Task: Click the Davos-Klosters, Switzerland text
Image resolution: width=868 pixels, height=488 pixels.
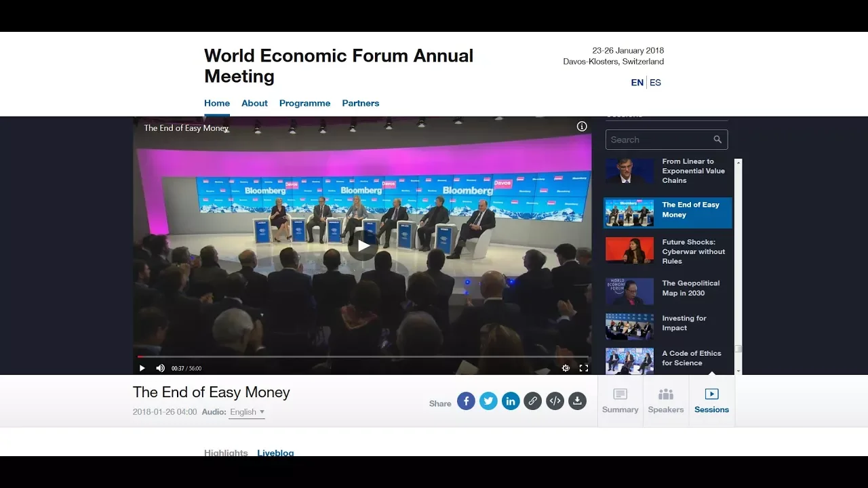Action: coord(613,62)
